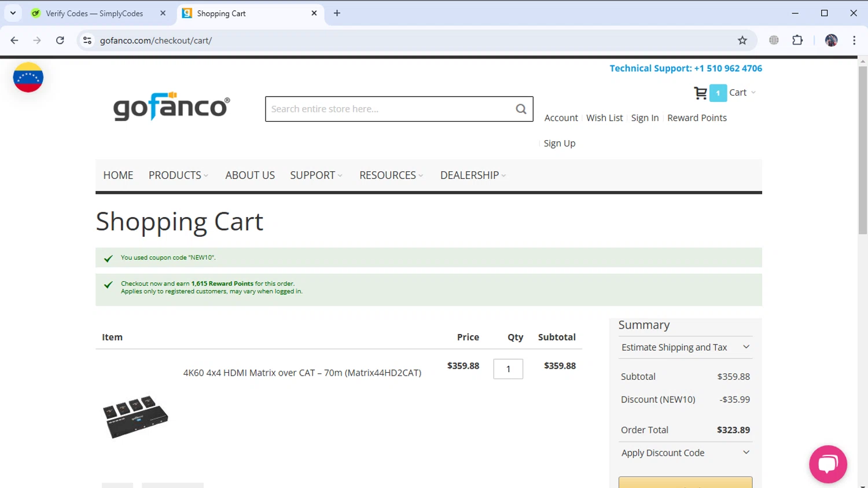
Task: Open a new browser tab
Action: tap(337, 13)
